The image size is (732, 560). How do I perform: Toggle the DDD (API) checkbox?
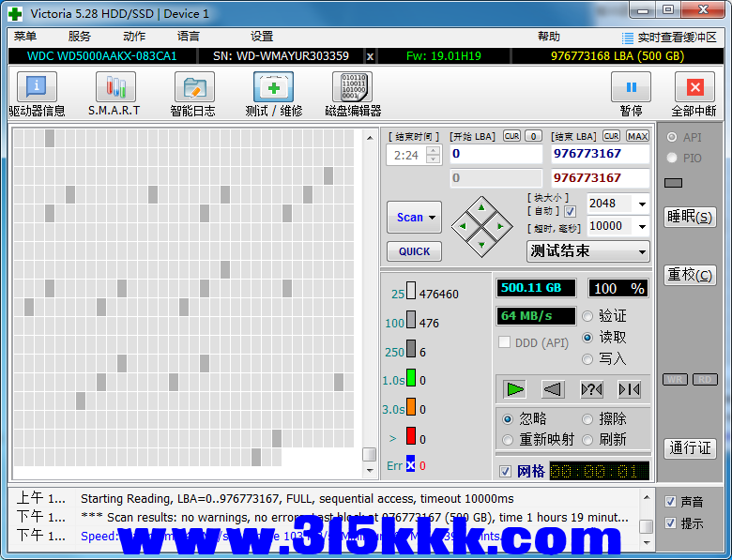504,342
